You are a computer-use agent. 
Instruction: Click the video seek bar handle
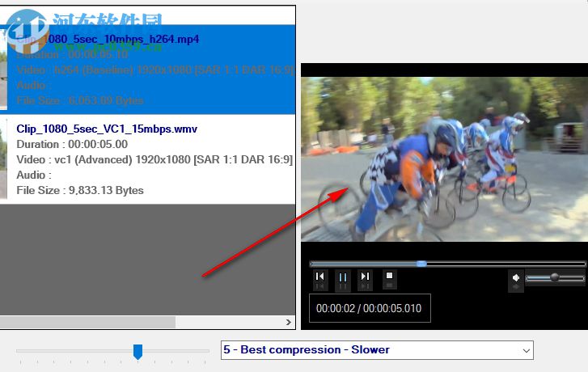(x=421, y=264)
